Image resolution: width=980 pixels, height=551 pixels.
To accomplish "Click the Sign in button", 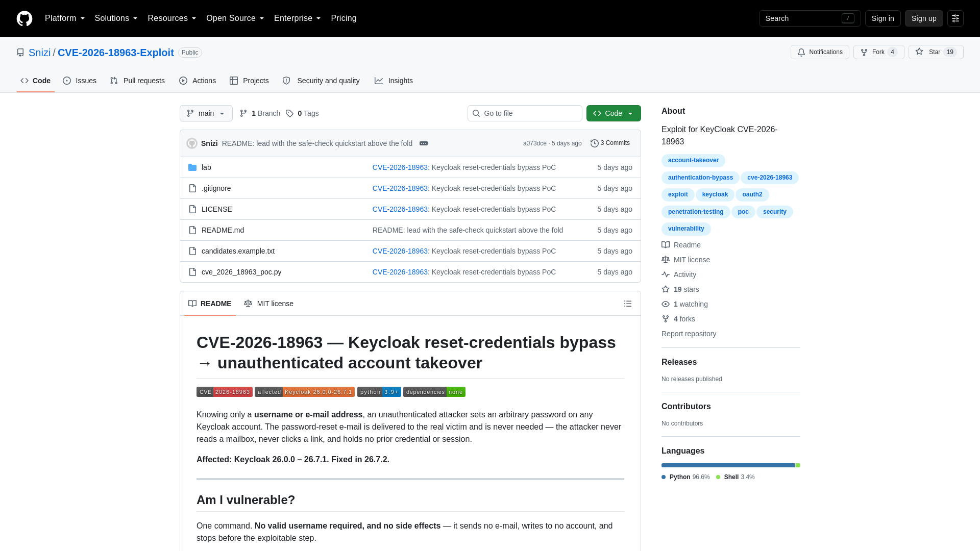I will pos(883,18).
